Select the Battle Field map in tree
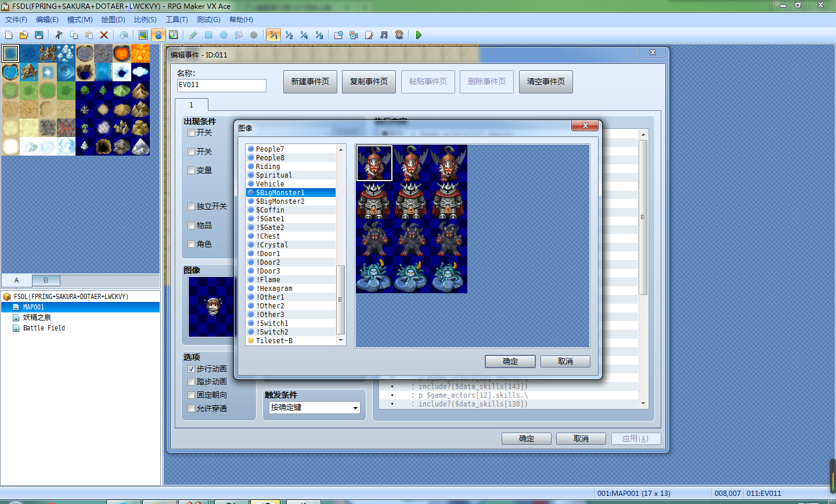Screen dimensions: 836x504 tap(44, 328)
